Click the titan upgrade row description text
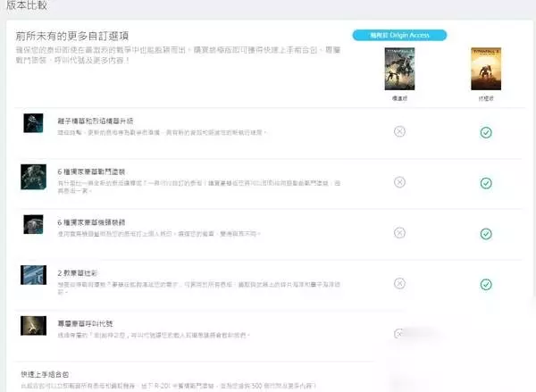Viewport: 536px width, 392px height. coord(162,132)
